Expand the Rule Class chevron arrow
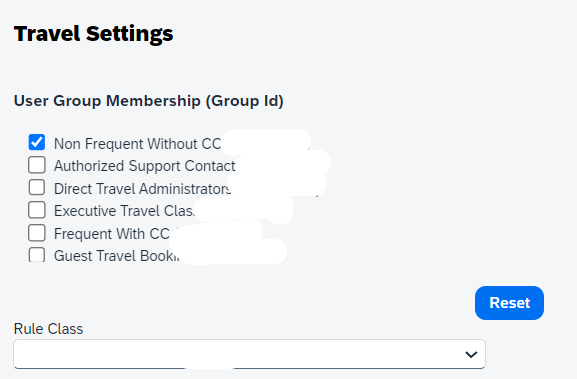This screenshot has height=379, width=577. [471, 354]
